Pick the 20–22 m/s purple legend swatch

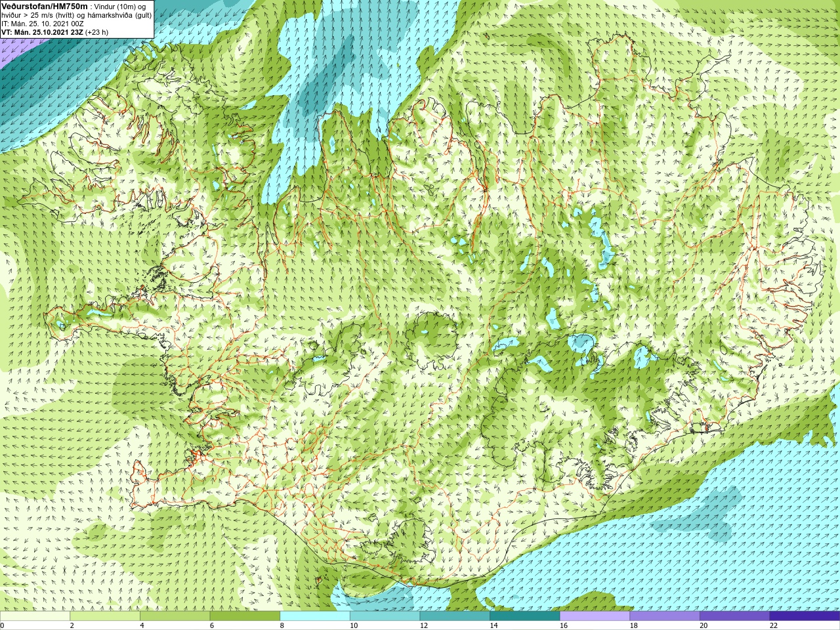734,616
